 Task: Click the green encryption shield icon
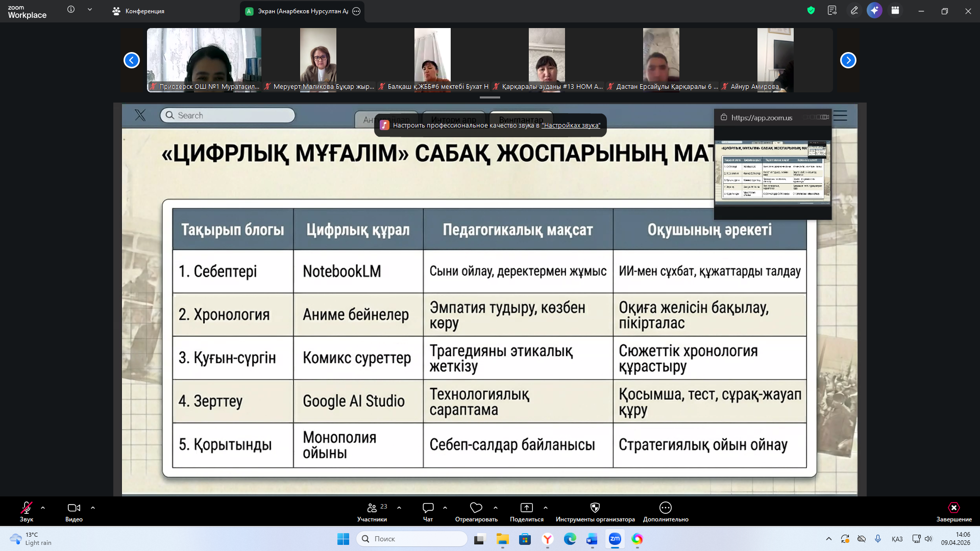click(x=811, y=11)
